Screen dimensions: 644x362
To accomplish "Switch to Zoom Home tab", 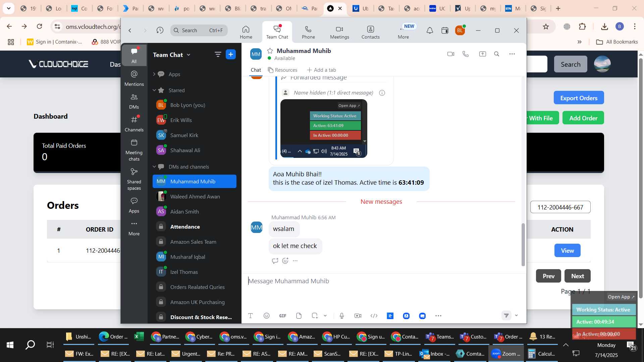I will click(x=246, y=32).
